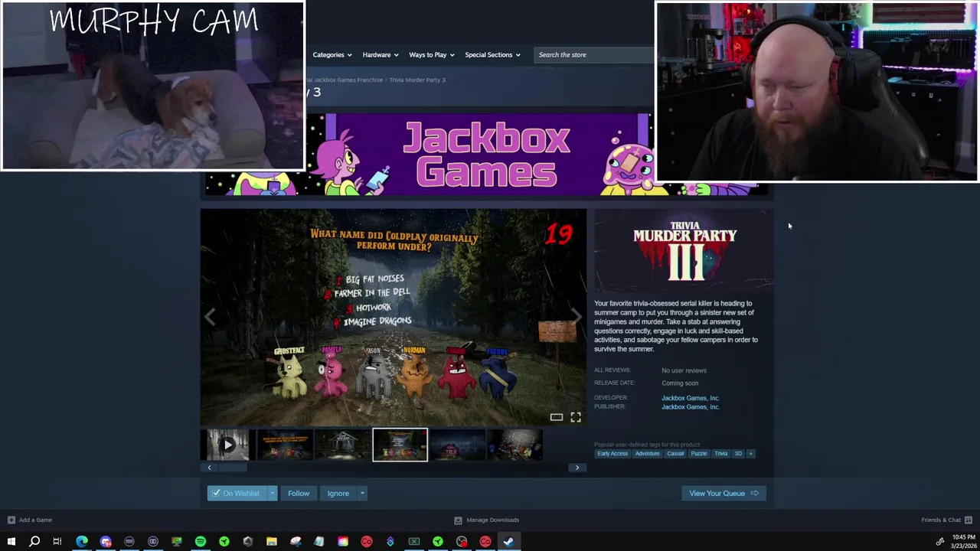Click the Jackbox Games banner
Screen dimensions: 980x551
(485, 154)
